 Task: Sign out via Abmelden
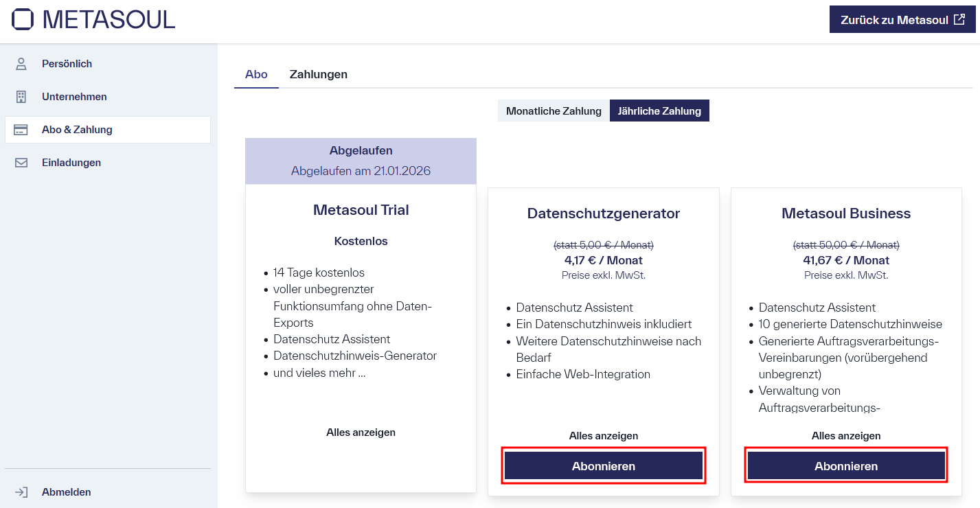click(108, 492)
